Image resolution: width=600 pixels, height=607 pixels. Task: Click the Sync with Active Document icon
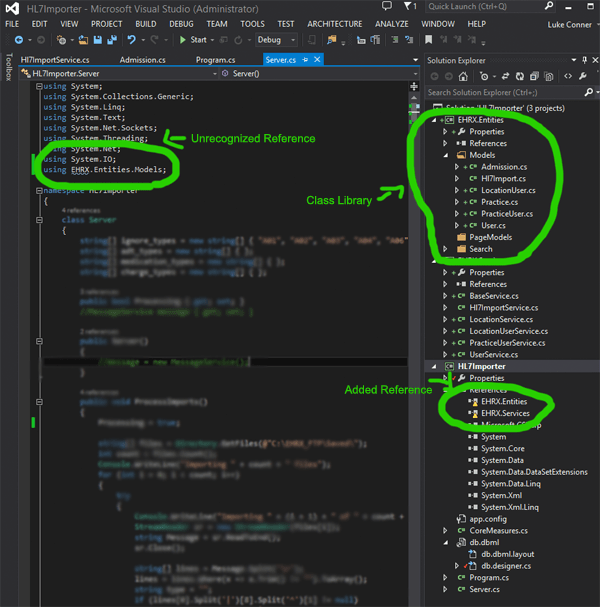[505, 76]
